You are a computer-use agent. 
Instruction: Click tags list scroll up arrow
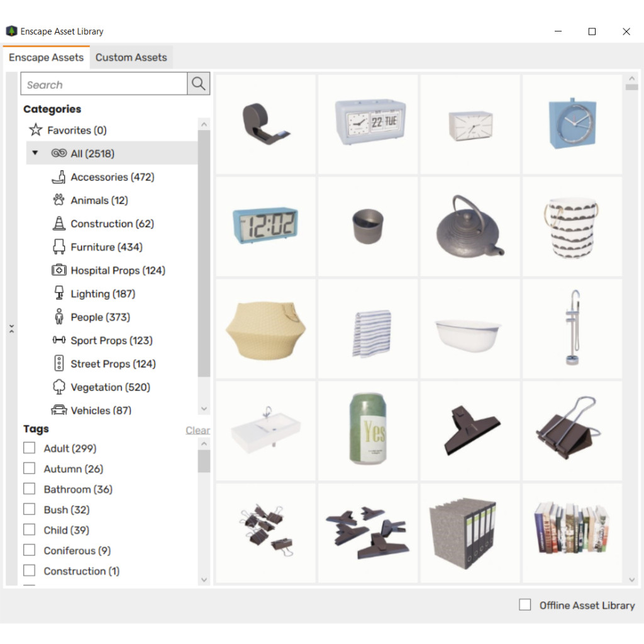pos(204,444)
